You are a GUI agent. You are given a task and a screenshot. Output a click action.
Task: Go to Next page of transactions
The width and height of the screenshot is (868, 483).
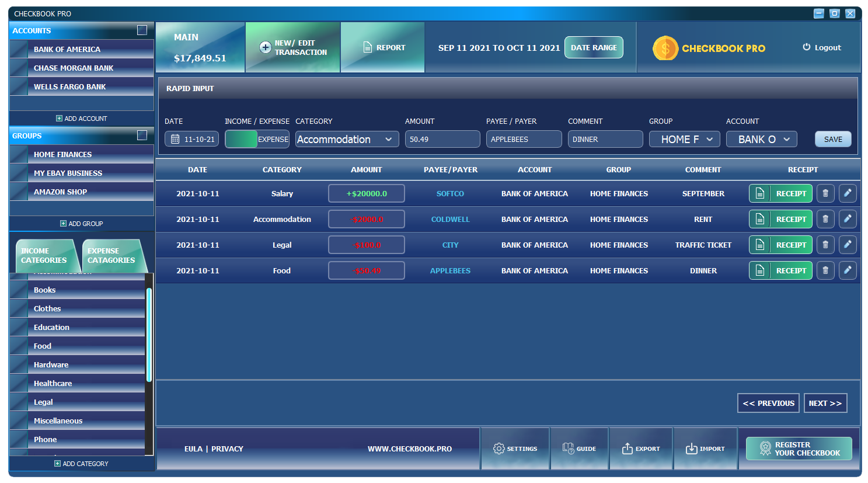coord(825,403)
